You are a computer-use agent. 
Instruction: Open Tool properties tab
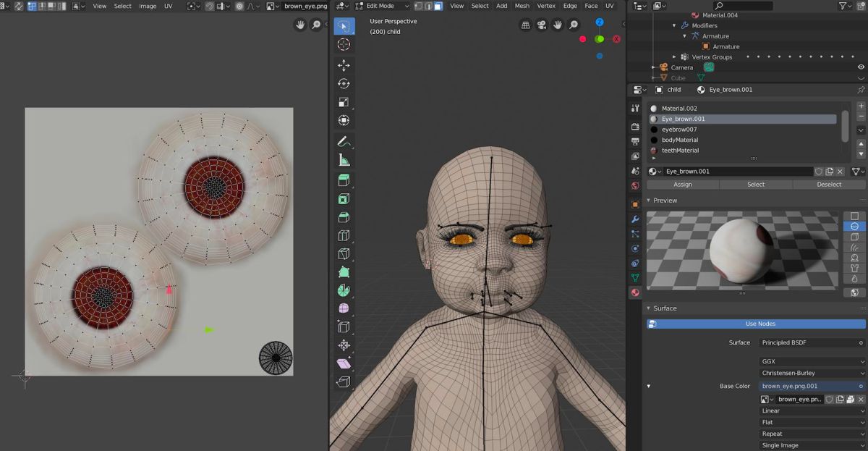[x=635, y=108]
